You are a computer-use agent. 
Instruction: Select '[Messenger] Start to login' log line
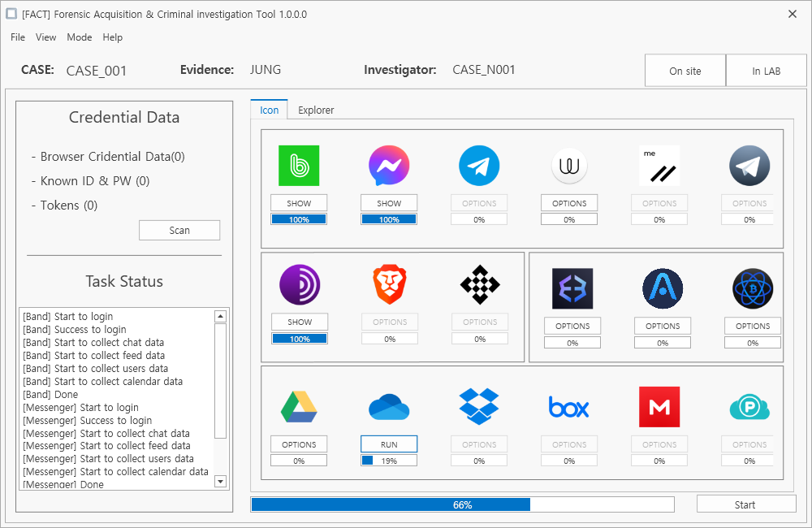coord(80,407)
